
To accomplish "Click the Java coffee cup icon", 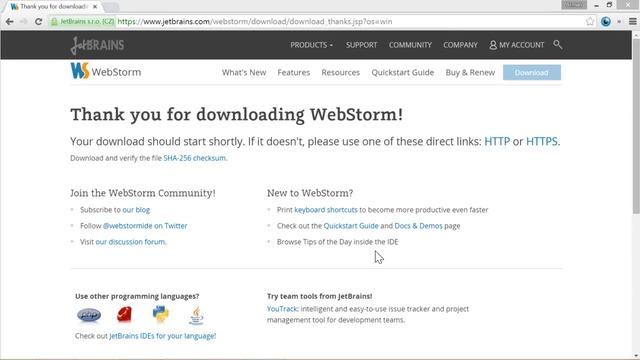I will point(196,316).
